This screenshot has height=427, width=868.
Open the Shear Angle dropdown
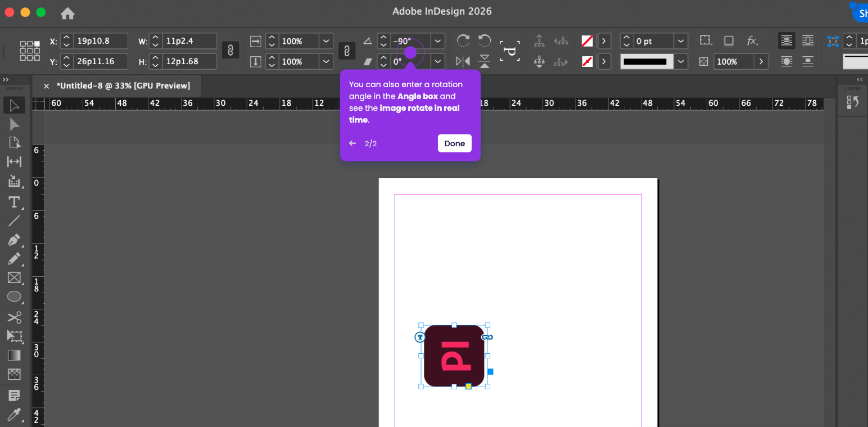(x=438, y=61)
